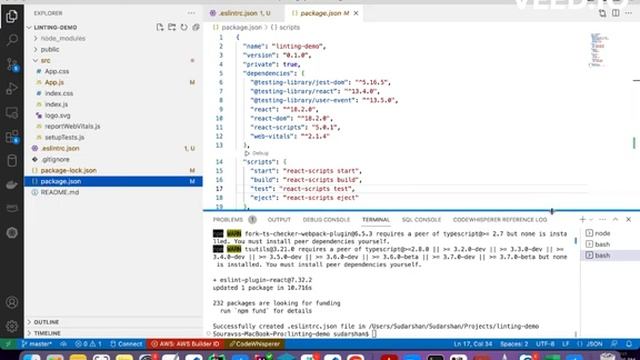The image size is (640, 360).
Task: Click AWS Builder ID status item
Action: (x=186, y=344)
